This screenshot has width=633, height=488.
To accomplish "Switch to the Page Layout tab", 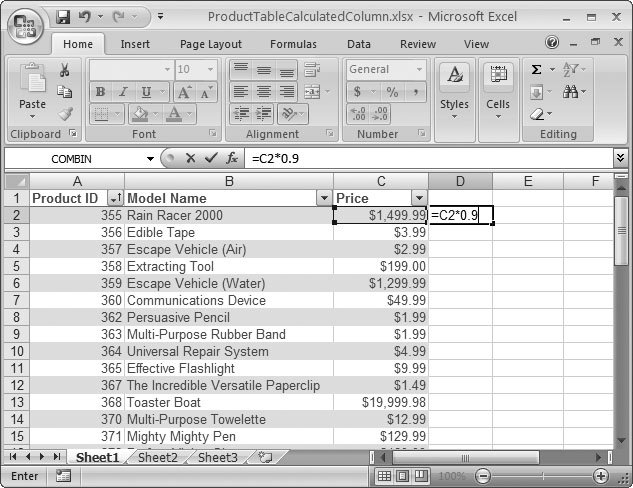I will [211, 44].
